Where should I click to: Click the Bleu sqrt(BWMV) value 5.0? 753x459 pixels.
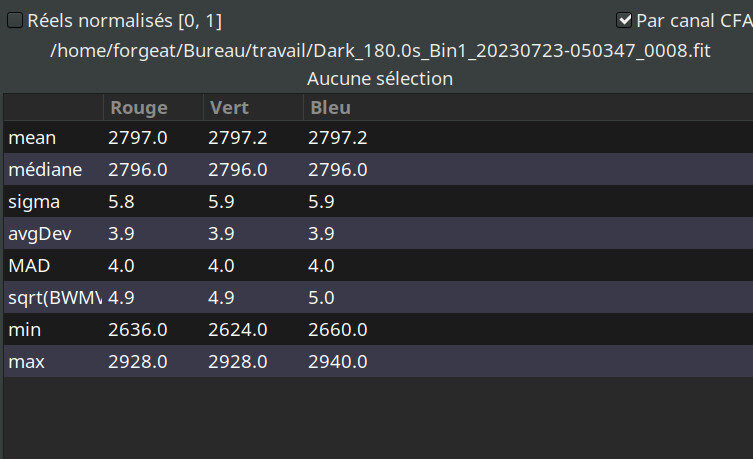[321, 298]
